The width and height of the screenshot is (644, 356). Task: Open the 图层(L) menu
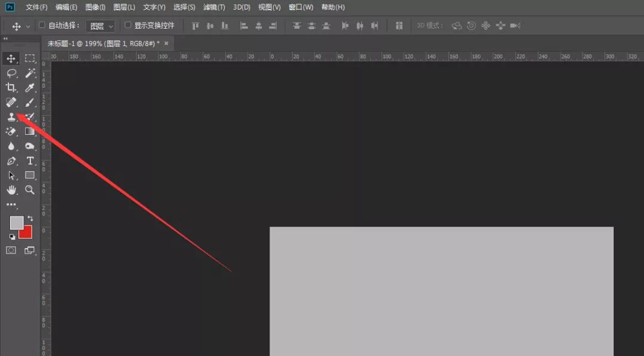pos(124,7)
